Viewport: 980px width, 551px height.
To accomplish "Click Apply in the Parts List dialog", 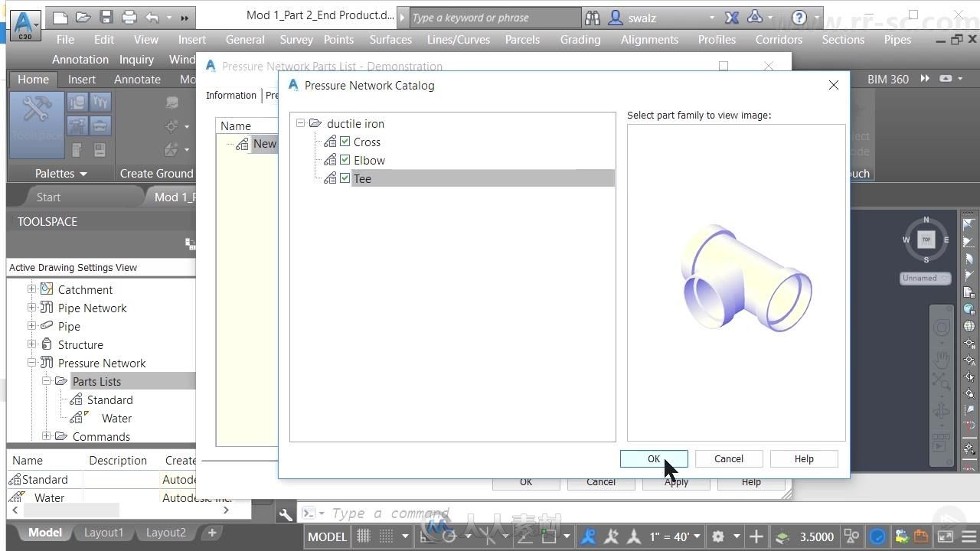I will (676, 481).
